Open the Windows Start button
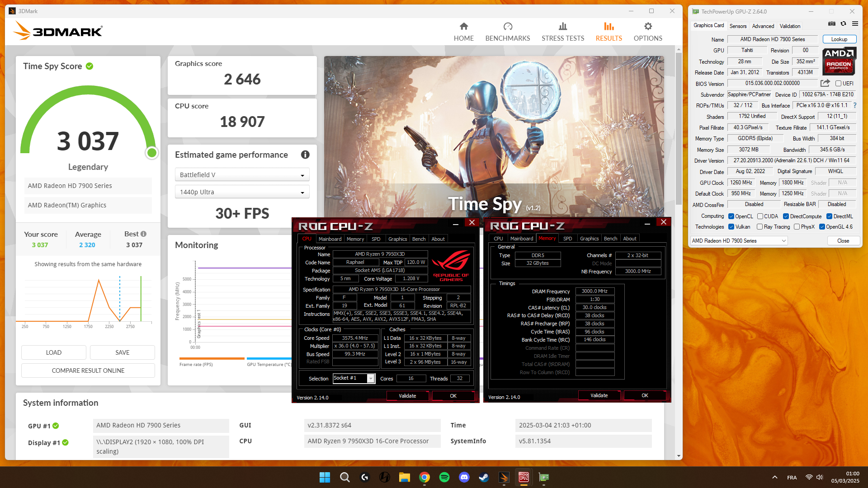This screenshot has width=868, height=488. (x=325, y=477)
